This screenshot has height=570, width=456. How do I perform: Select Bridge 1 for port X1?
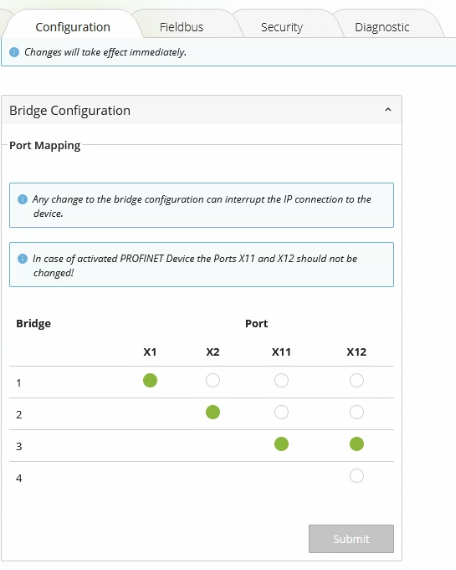pos(150,381)
